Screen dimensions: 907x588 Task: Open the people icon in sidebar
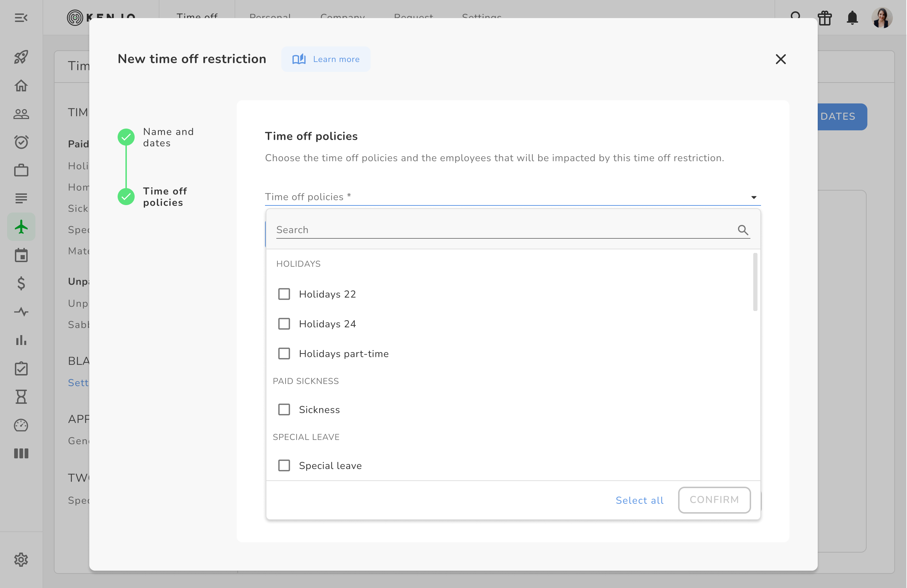(21, 114)
